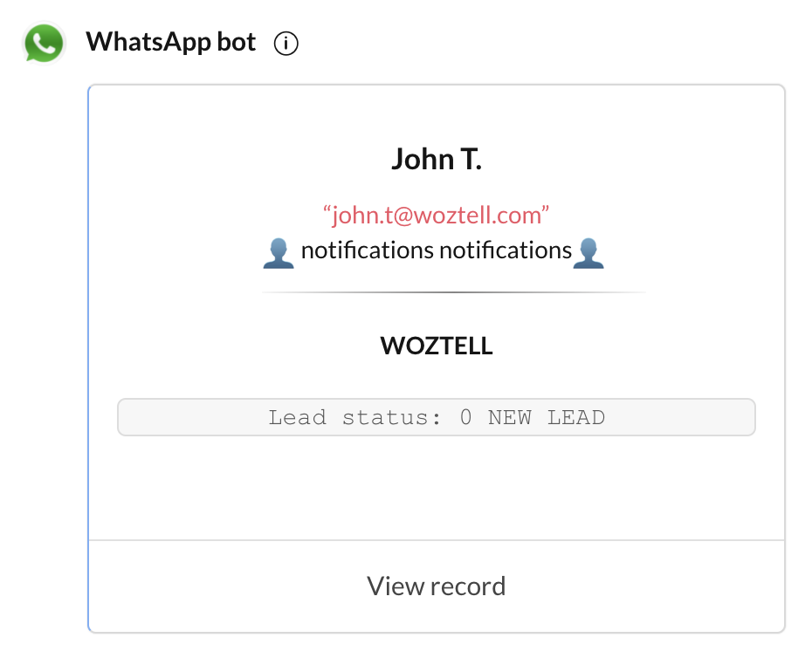The width and height of the screenshot is (812, 665).
Task: Click the first notifications word
Action: pos(368,250)
